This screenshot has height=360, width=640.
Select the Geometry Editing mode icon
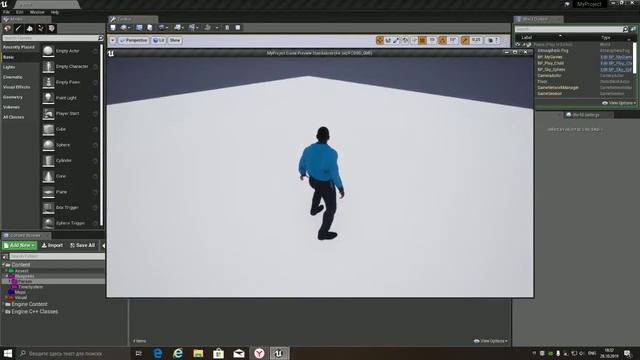51,28
